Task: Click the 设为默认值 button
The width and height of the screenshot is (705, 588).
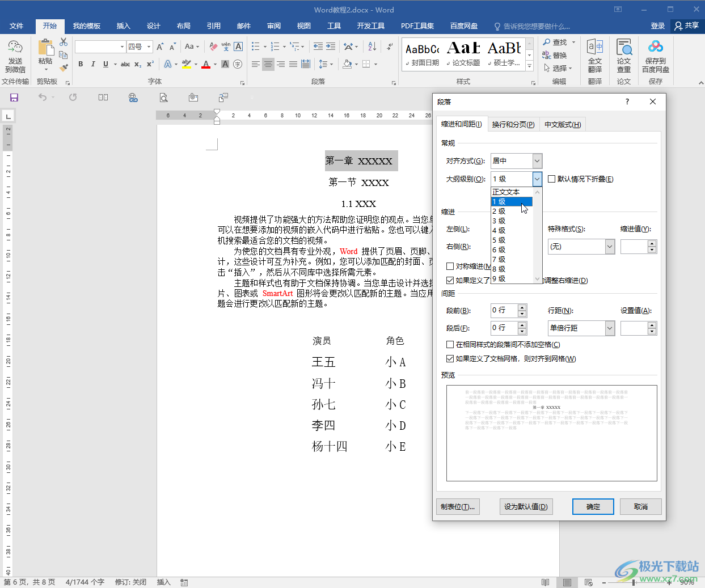Action: coord(526,507)
